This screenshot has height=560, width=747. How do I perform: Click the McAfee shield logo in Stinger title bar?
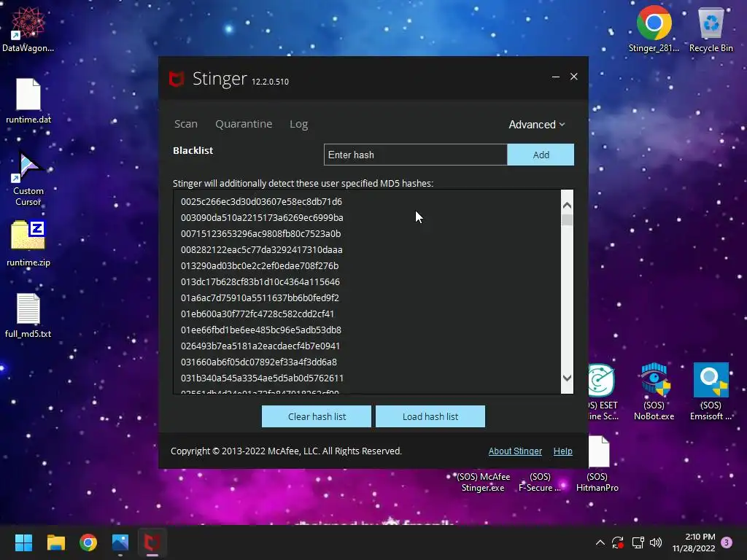point(177,79)
